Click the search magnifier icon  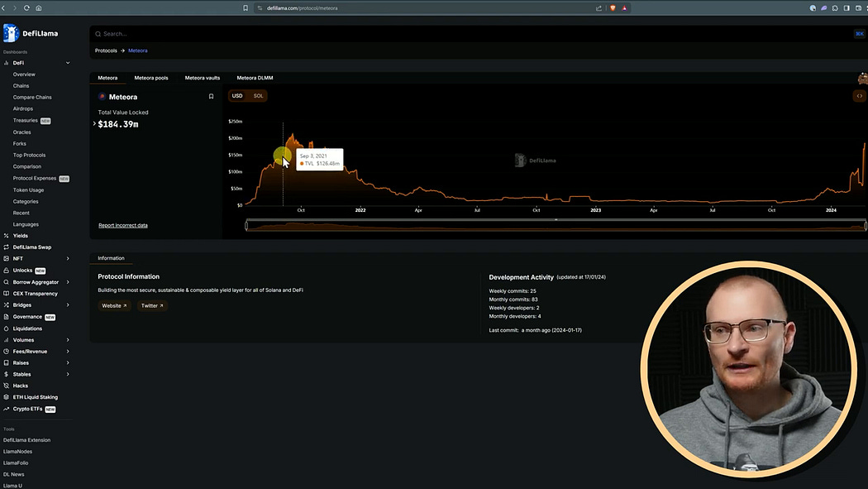click(x=98, y=34)
